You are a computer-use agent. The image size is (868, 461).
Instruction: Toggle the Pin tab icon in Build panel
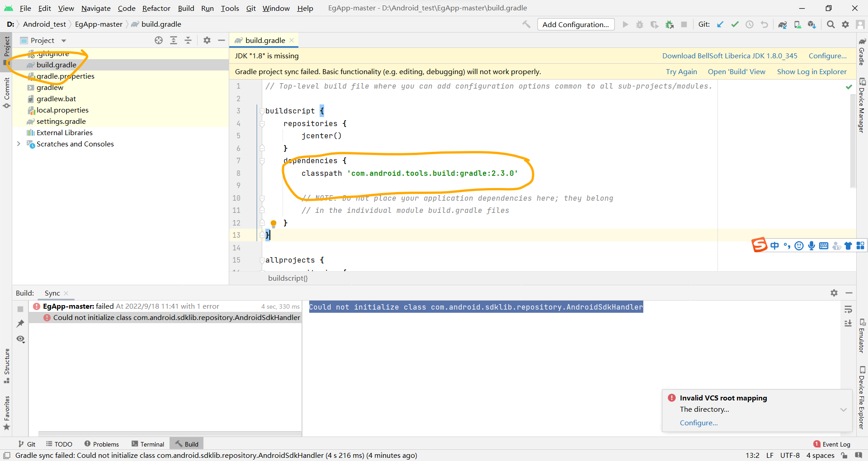[20, 324]
